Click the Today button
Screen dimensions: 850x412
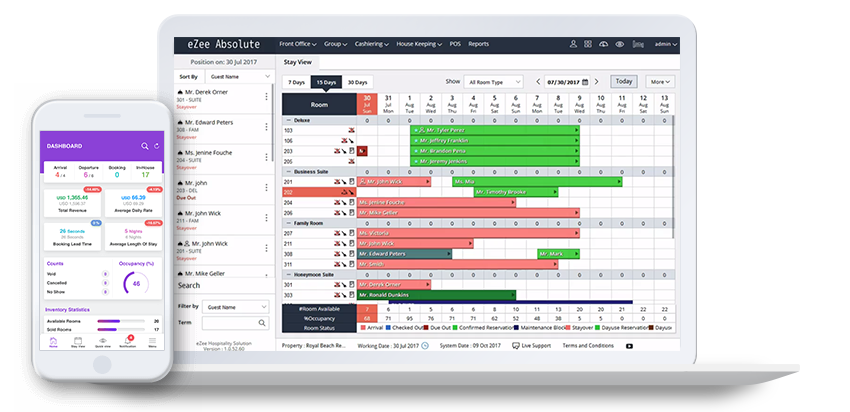tap(624, 81)
